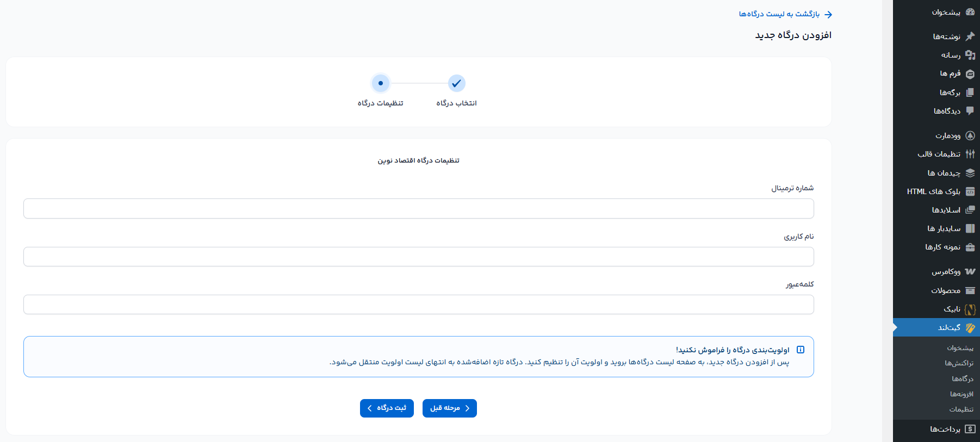Focus the نام کاربری input field
This screenshot has width=980, height=442.
coord(419,257)
